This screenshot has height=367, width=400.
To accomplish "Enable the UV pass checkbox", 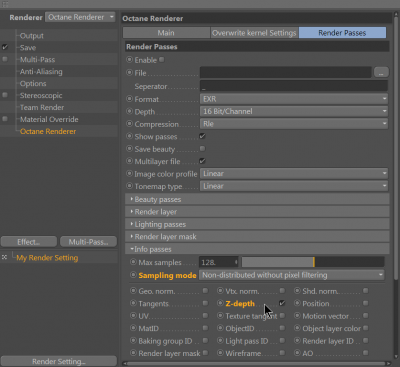I will [205, 315].
